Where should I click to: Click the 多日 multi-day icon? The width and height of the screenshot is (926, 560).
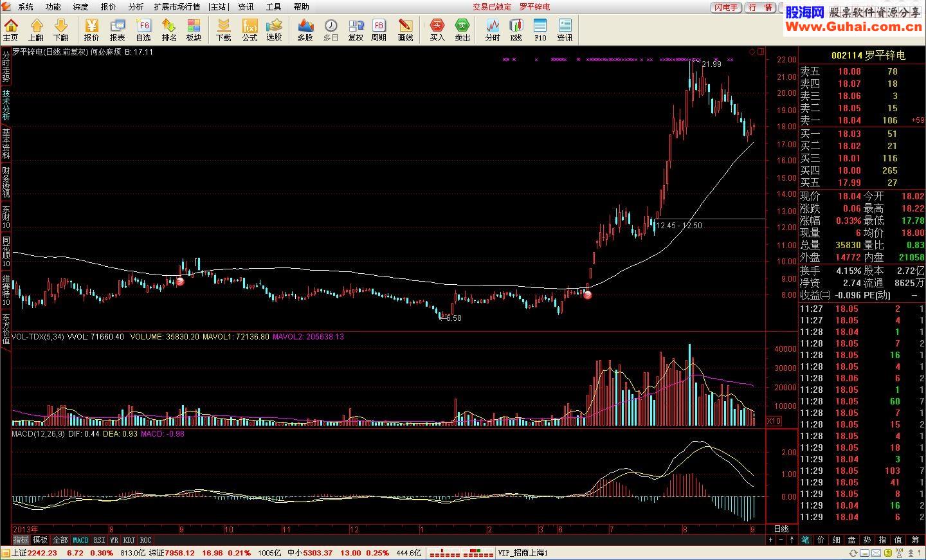331,30
